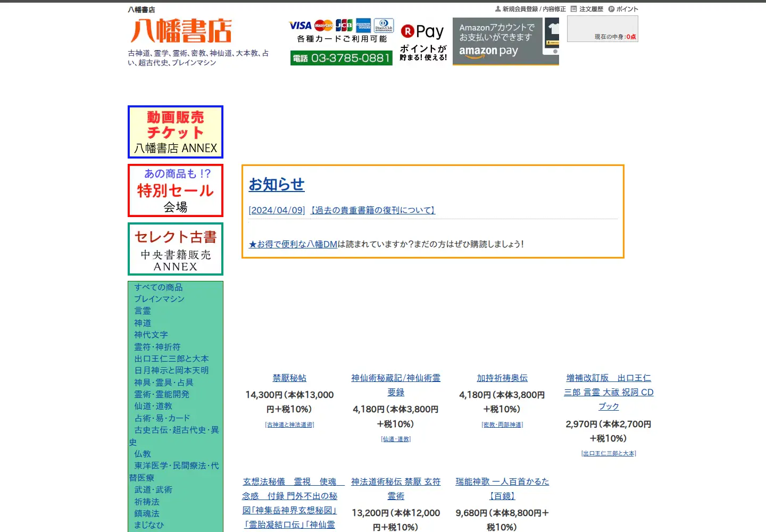Open the 動画販売チケット ANNEX banner
Viewport: 766px width, 532px height.
[x=176, y=132]
